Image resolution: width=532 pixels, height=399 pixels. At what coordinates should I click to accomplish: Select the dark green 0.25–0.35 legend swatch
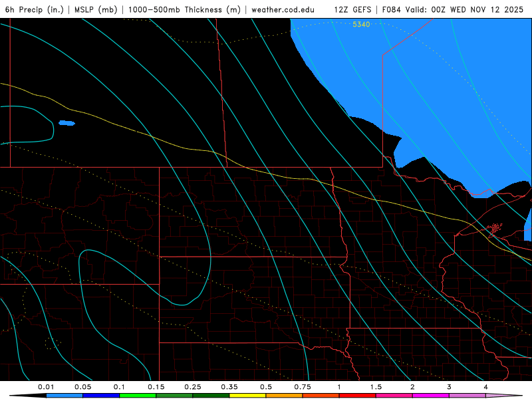tap(211, 396)
